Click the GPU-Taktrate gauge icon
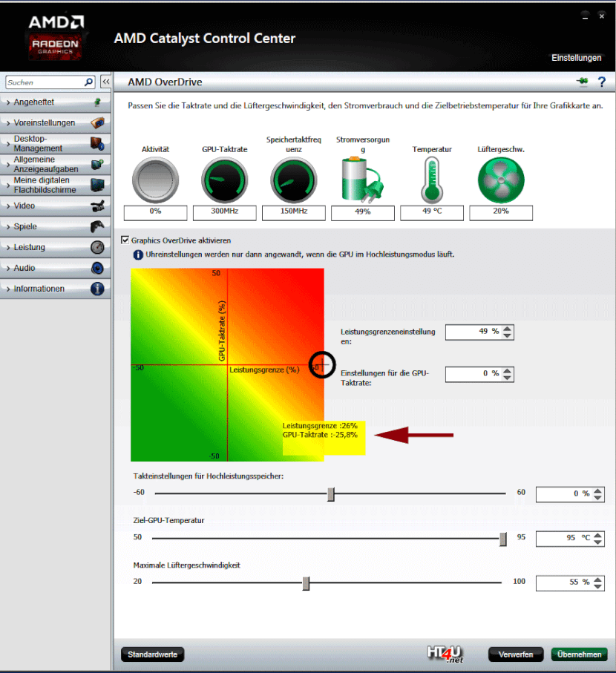This screenshot has height=673, width=616. pos(225,180)
